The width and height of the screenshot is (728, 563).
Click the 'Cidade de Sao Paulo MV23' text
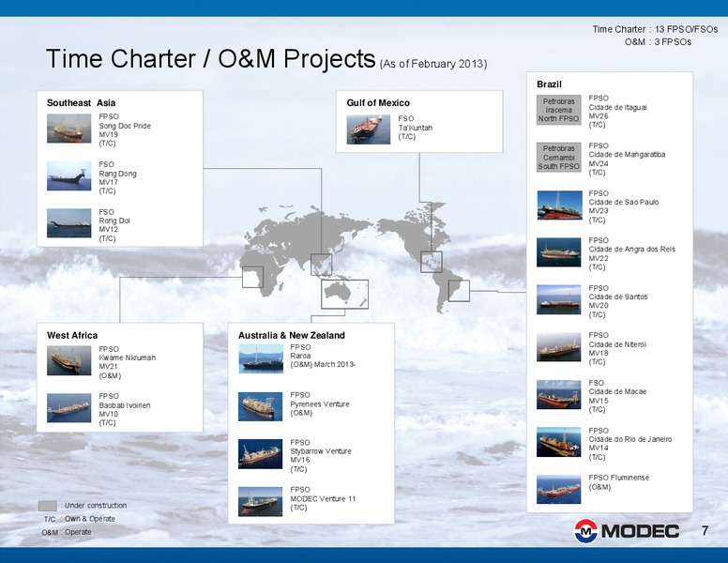[x=624, y=206]
